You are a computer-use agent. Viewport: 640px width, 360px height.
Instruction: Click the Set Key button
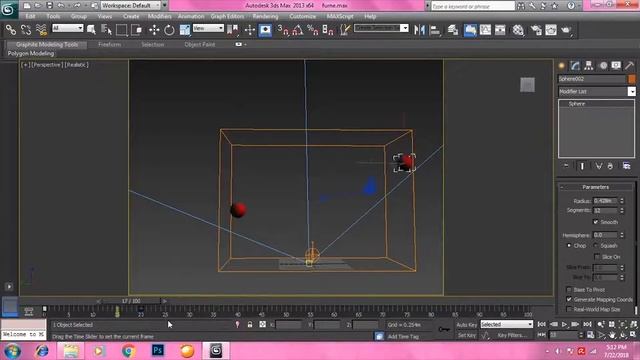467,335
